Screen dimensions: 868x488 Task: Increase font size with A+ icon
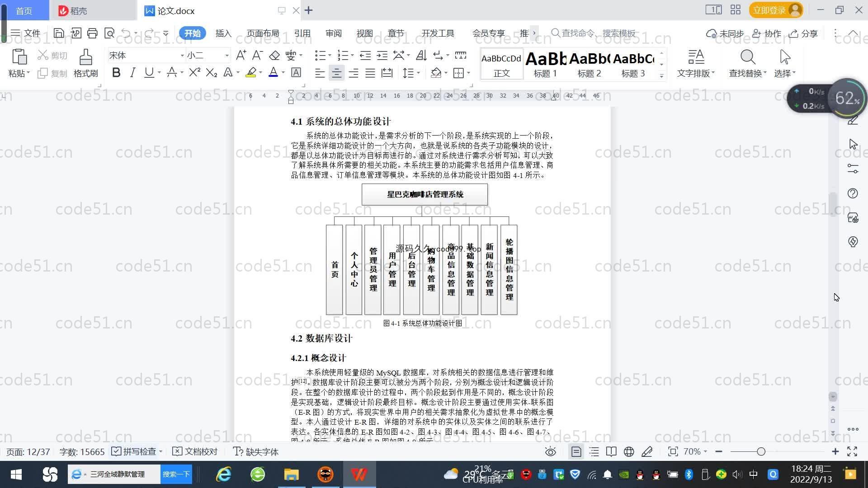point(241,55)
